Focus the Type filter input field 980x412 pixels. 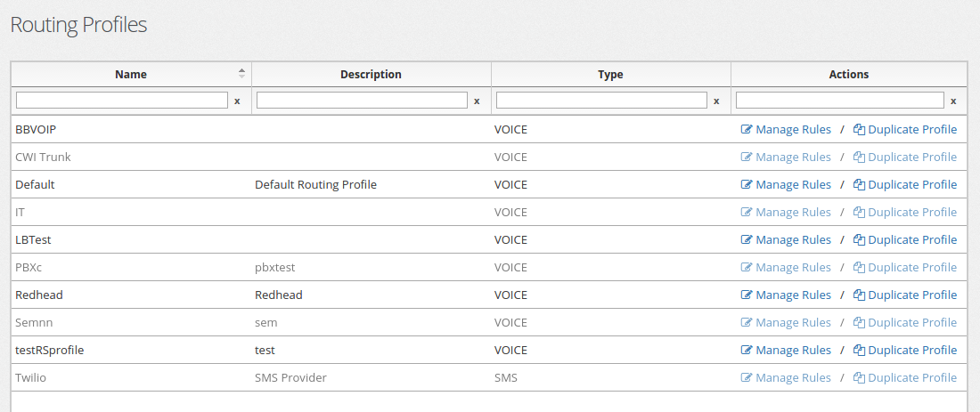pyautogui.click(x=602, y=100)
